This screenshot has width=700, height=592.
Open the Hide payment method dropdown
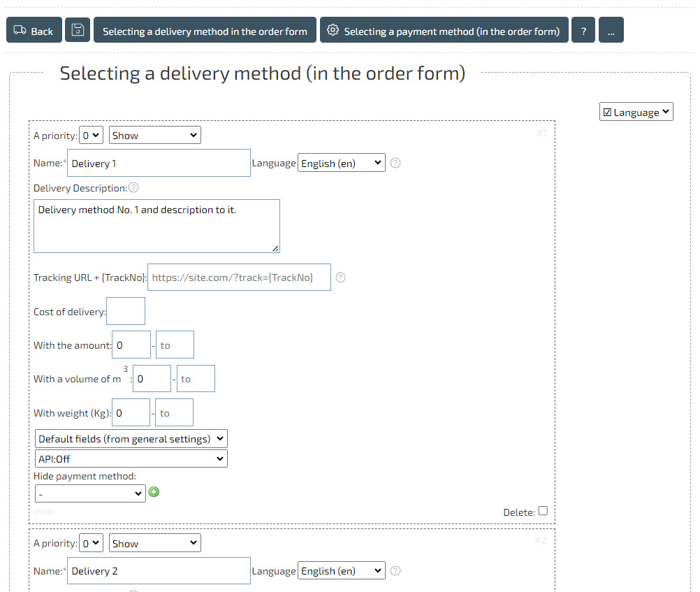(x=89, y=493)
